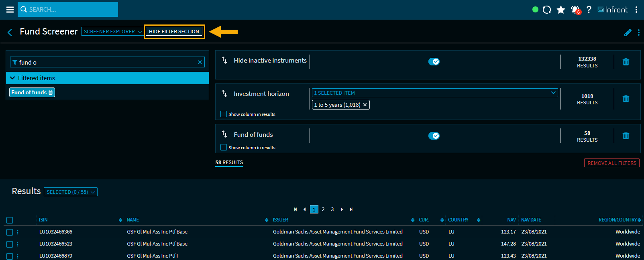This screenshot has height=260, width=644.
Task: Click the refresh sync icon in header
Action: tap(547, 10)
